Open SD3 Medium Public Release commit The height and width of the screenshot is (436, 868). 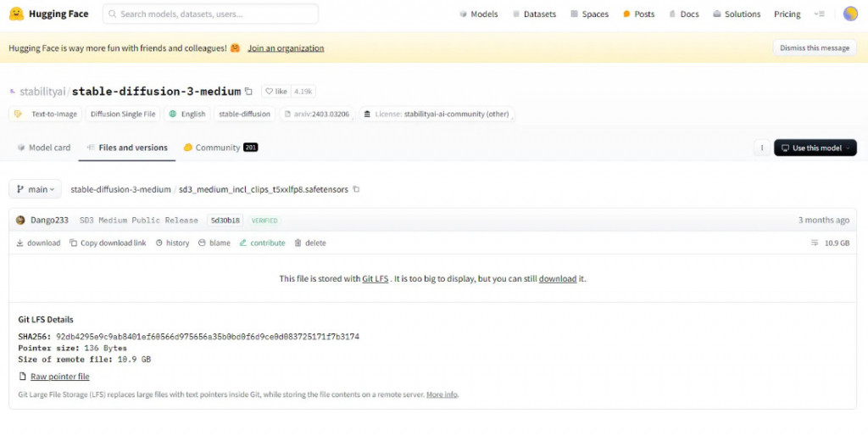coord(139,220)
